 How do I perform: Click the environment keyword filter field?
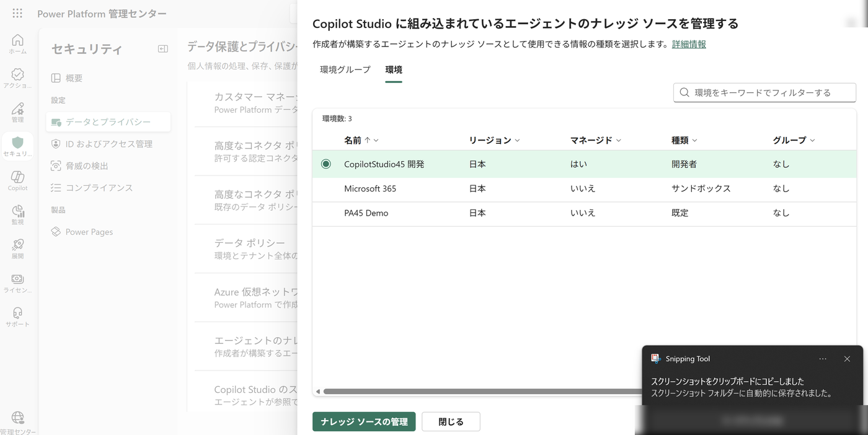(x=764, y=92)
